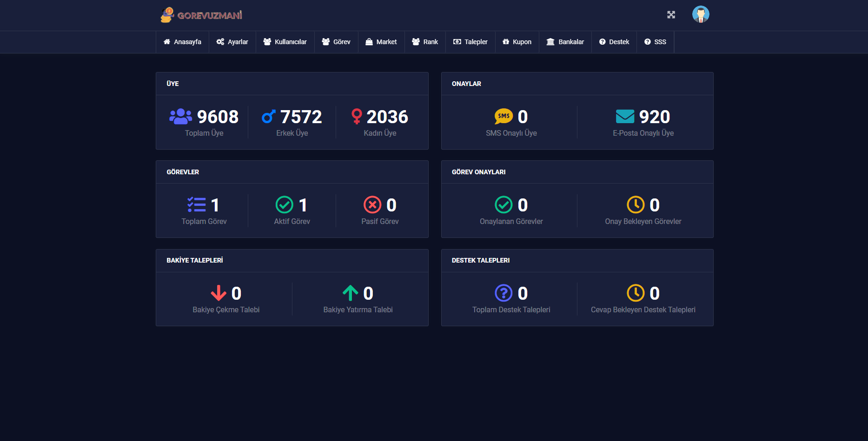
Task: Go to the Market menu item
Action: [381, 42]
